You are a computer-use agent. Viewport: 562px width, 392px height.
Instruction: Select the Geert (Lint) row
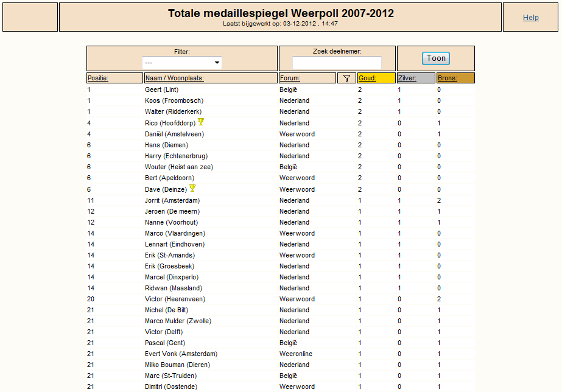[x=281, y=89]
